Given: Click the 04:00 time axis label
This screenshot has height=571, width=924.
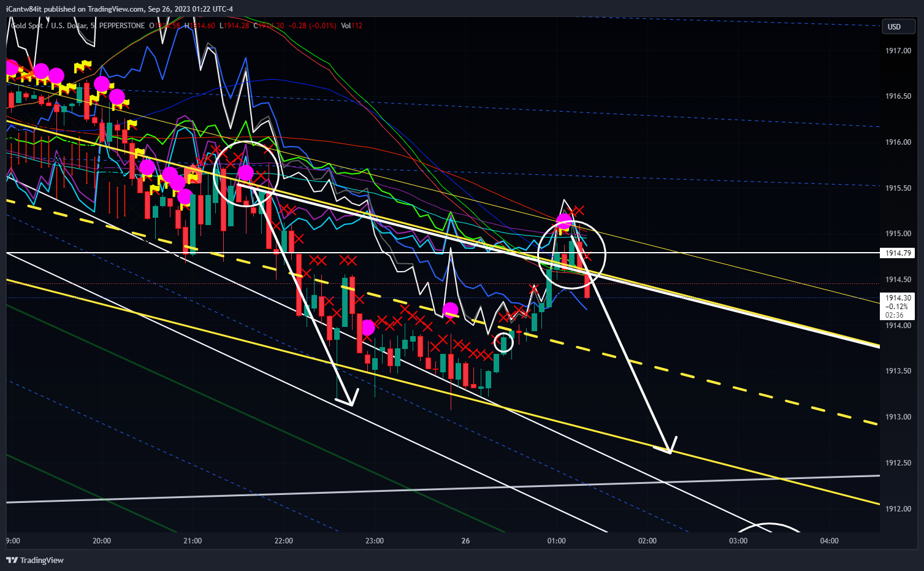Looking at the screenshot, I should [830, 541].
